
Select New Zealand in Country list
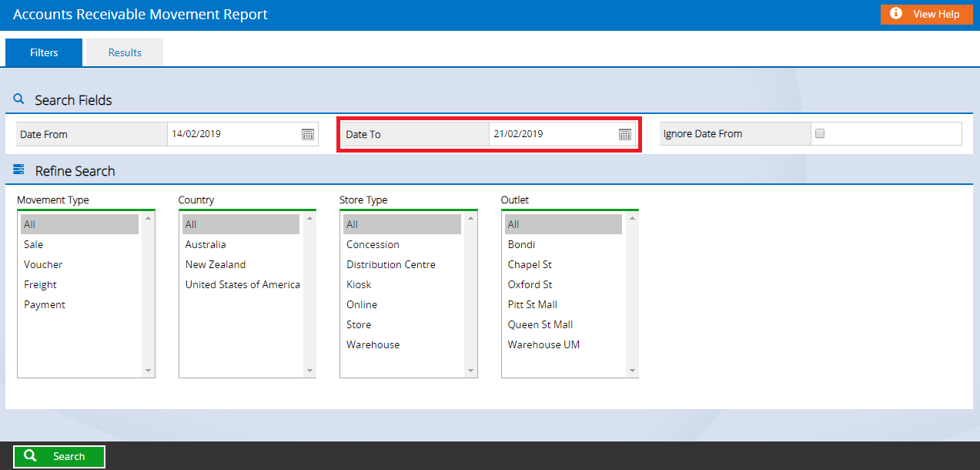pyautogui.click(x=241, y=264)
